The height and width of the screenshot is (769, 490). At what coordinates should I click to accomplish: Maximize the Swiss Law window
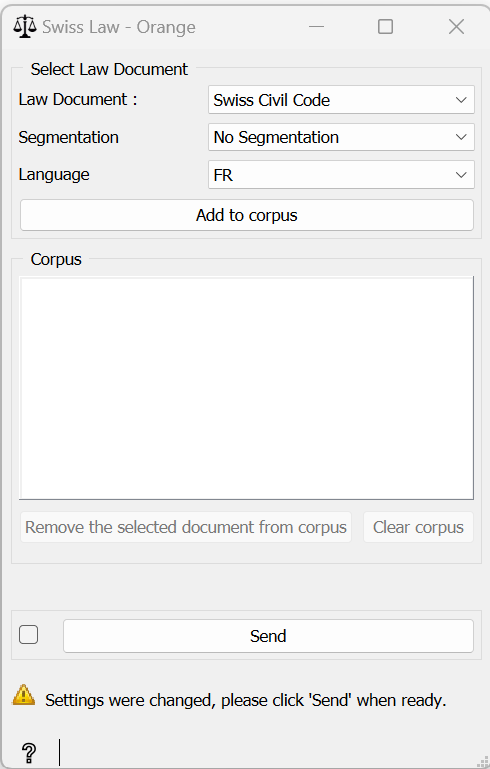(386, 26)
